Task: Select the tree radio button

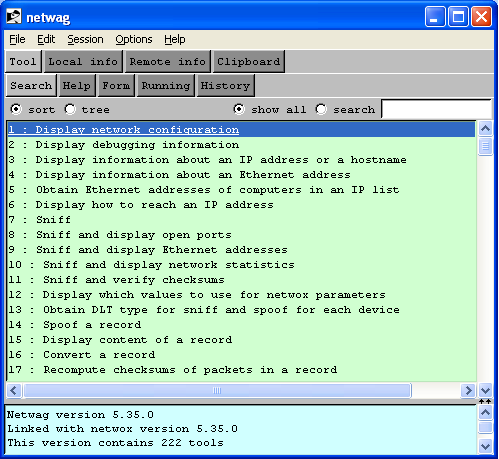Action: (70, 109)
